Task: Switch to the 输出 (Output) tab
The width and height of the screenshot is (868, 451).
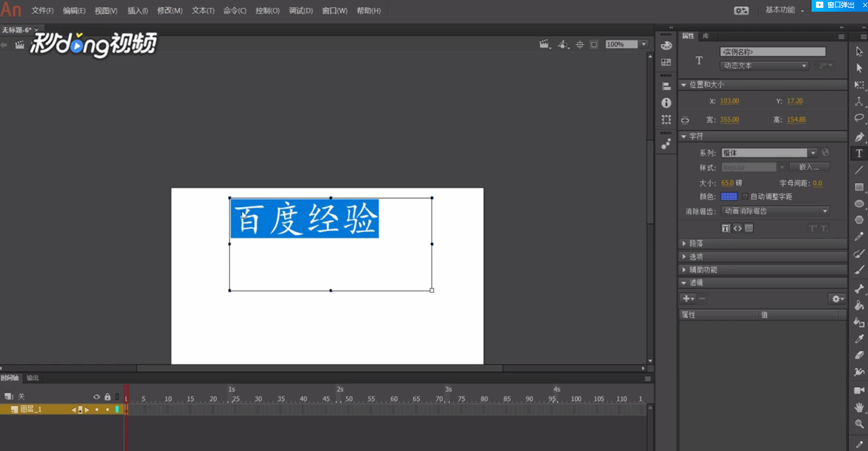Action: point(33,378)
